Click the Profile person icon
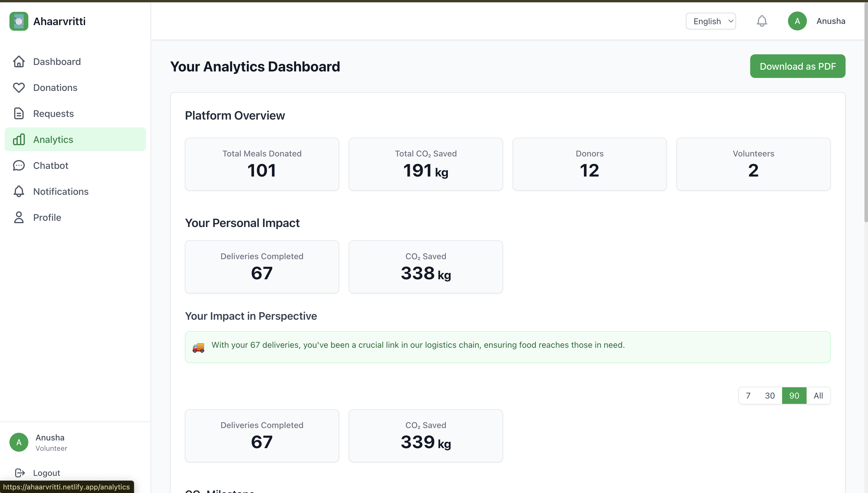 [19, 217]
